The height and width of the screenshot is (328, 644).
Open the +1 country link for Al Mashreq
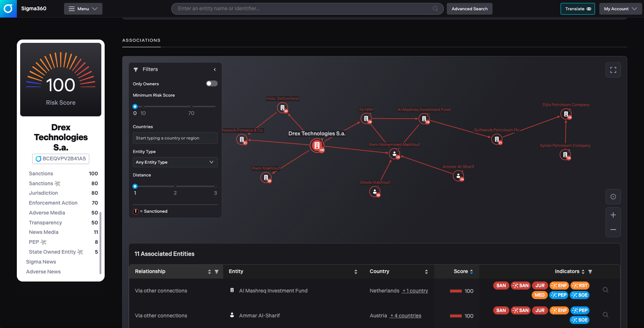pos(415,291)
